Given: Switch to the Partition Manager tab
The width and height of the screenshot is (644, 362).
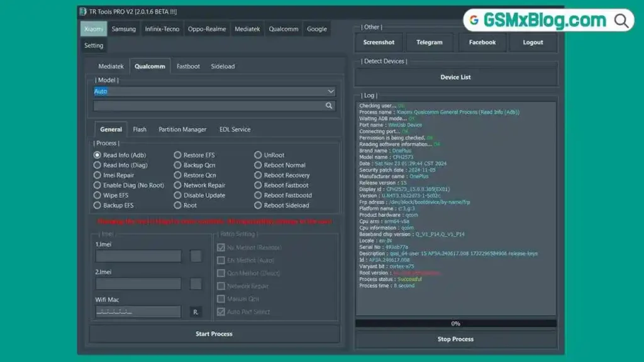Looking at the screenshot, I should click(x=182, y=129).
